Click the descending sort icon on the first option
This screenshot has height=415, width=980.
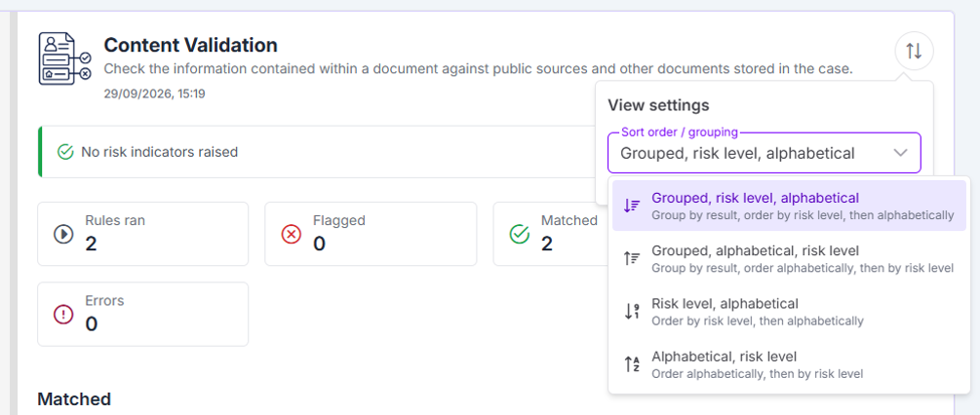tap(632, 206)
